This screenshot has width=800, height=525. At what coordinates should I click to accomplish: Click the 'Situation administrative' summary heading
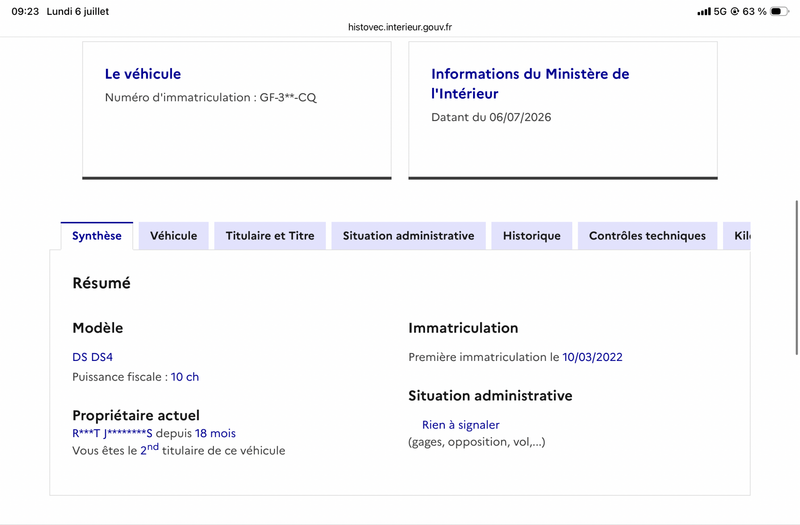point(490,396)
